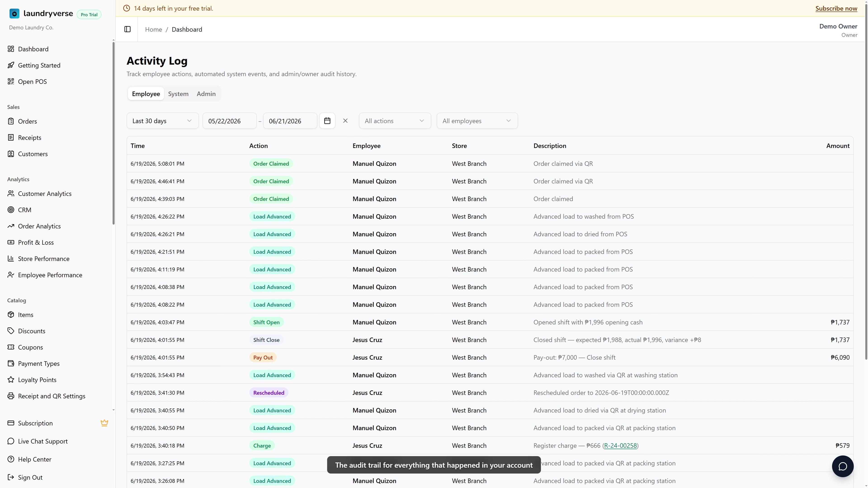This screenshot has height=488, width=868.
Task: Click the Open POS QR icon
Action: [11, 81]
